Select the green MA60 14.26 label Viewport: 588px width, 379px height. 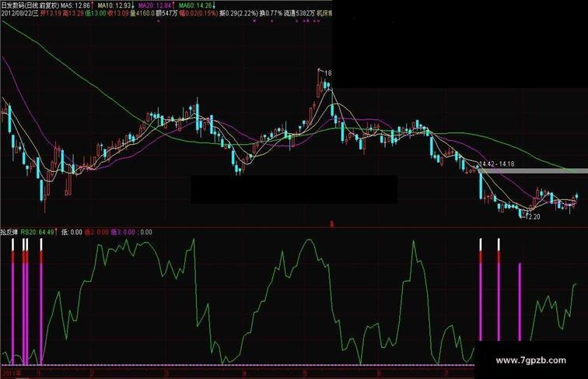(197, 5)
